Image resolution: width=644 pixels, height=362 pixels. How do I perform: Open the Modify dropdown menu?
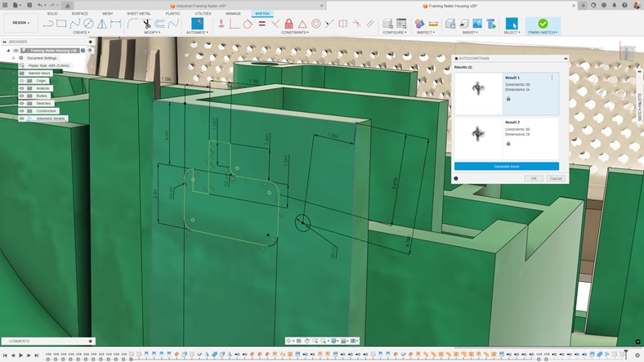pos(152,33)
